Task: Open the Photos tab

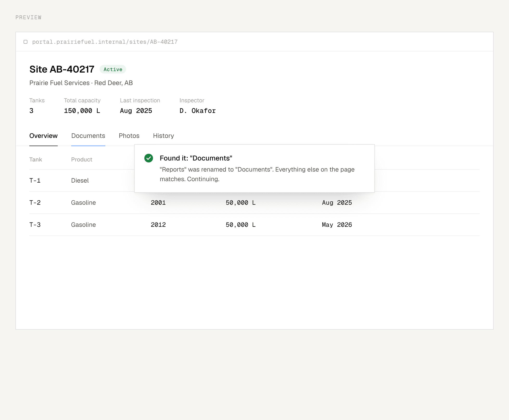Action: 129,136
